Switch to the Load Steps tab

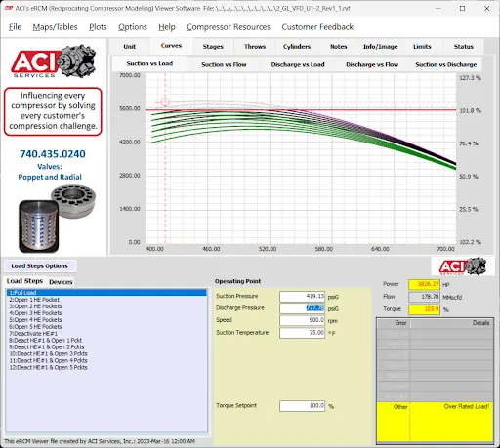point(24,281)
